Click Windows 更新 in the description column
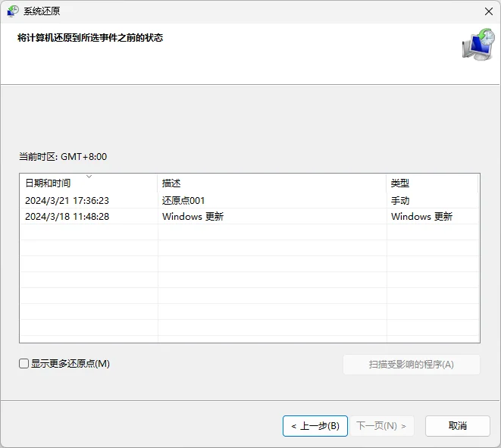The image size is (501, 448). 193,217
